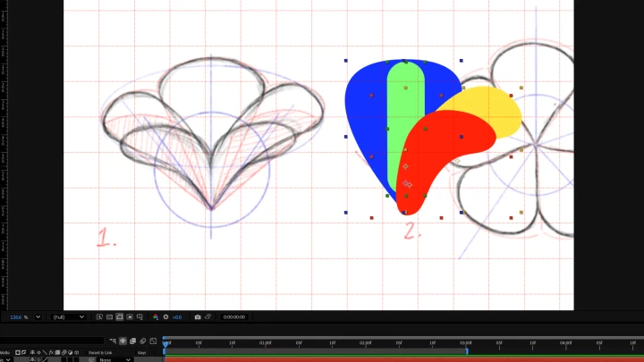Toggle Fast Previews icon in viewer footer
The width and height of the screenshot is (644, 362).
click(x=99, y=316)
